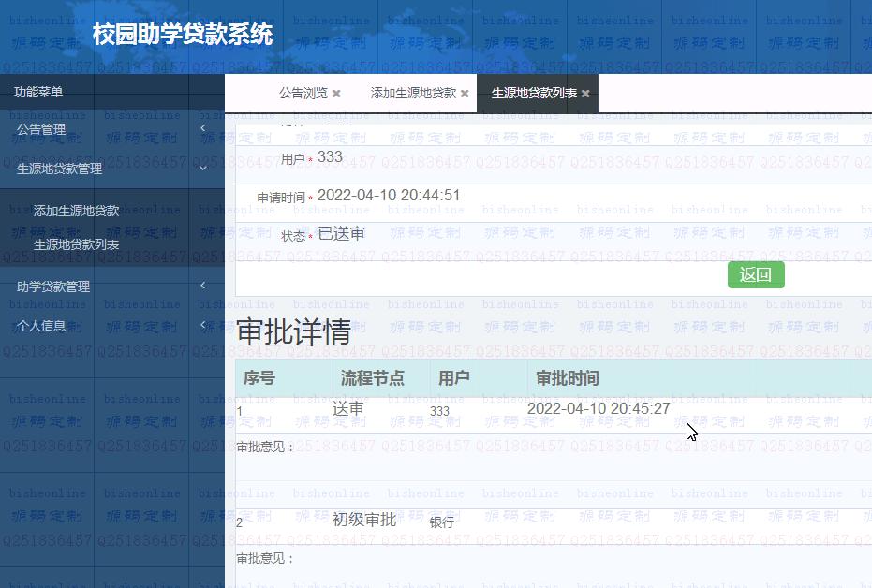Switch to the 添加生源地贷款 tab

(413, 93)
